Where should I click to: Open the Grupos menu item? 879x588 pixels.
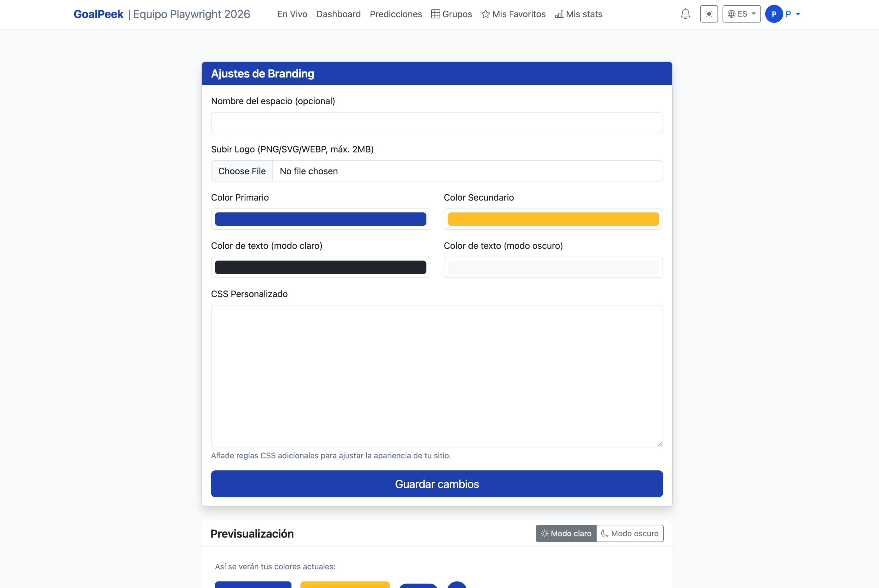[452, 14]
